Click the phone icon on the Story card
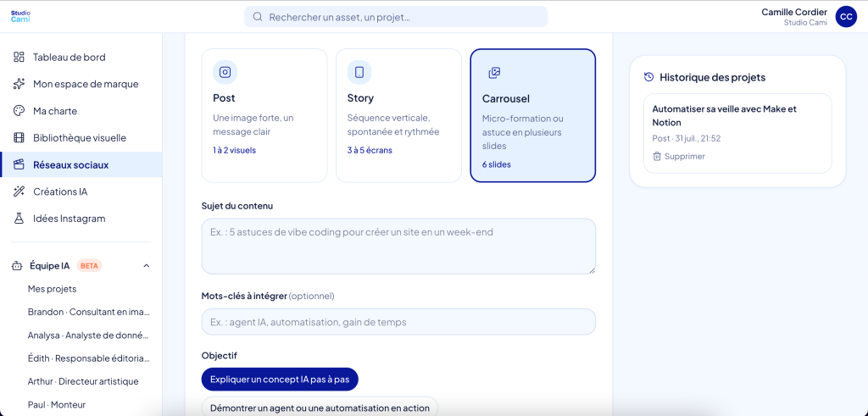The image size is (868, 416). tap(359, 72)
